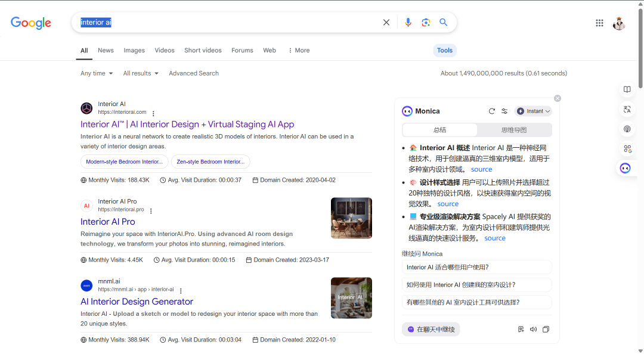This screenshot has height=354, width=644.
Task: Switch to the Images tab
Action: [x=134, y=50]
